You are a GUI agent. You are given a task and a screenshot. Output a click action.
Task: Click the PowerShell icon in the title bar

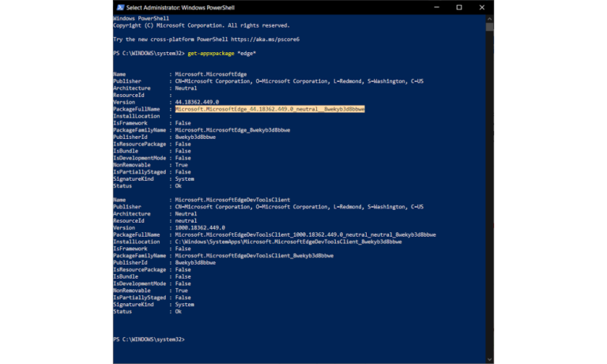tap(120, 7)
